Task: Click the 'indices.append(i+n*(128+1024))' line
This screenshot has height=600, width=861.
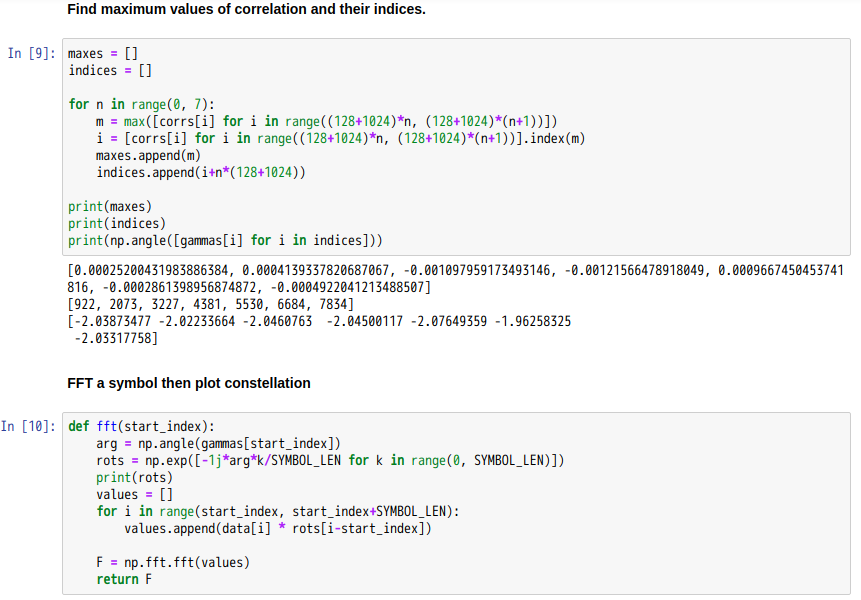Action: coord(201,172)
